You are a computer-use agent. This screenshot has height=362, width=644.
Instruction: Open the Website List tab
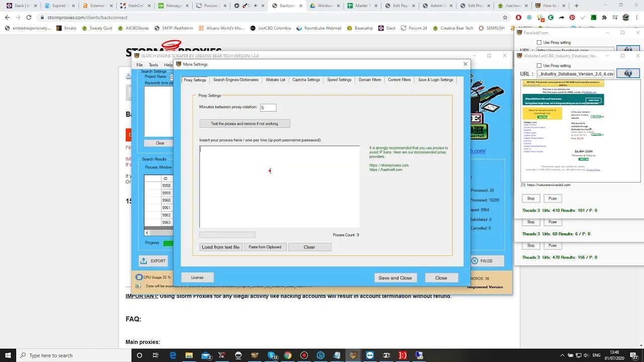coord(275,80)
